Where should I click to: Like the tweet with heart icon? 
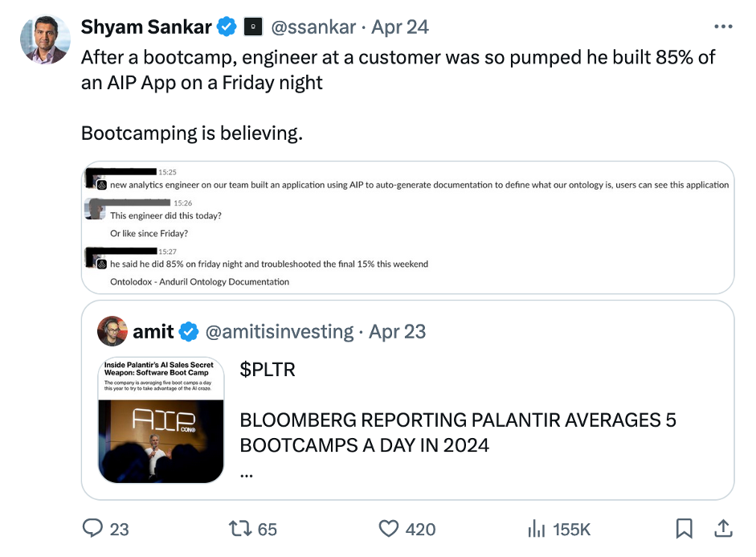tap(389, 528)
